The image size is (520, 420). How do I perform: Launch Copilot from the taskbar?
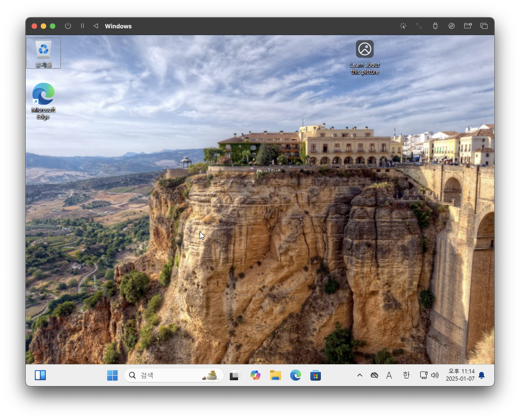pyautogui.click(x=255, y=375)
